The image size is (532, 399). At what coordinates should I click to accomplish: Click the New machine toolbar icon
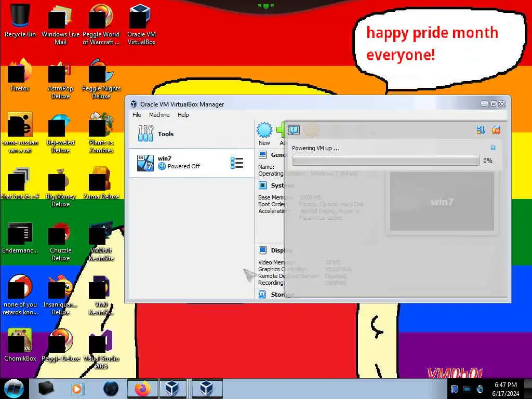tap(264, 134)
